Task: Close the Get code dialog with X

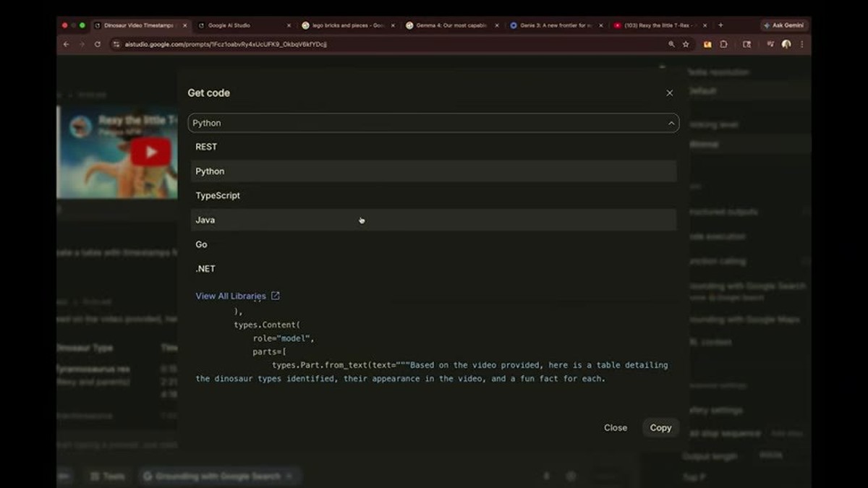Action: 669,93
